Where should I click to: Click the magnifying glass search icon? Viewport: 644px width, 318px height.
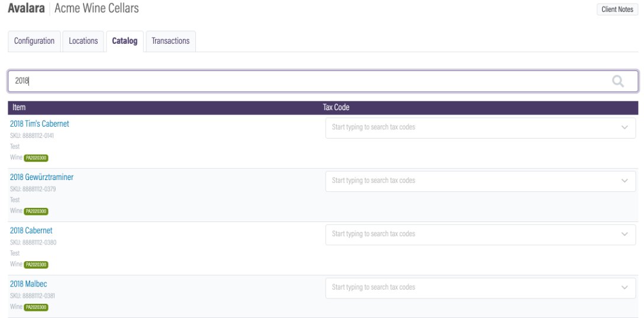click(x=618, y=81)
